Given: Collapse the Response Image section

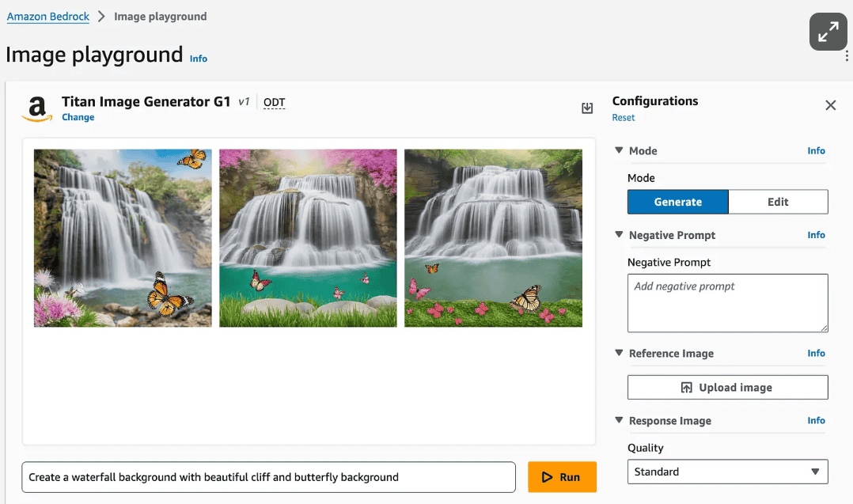Looking at the screenshot, I should pos(619,420).
